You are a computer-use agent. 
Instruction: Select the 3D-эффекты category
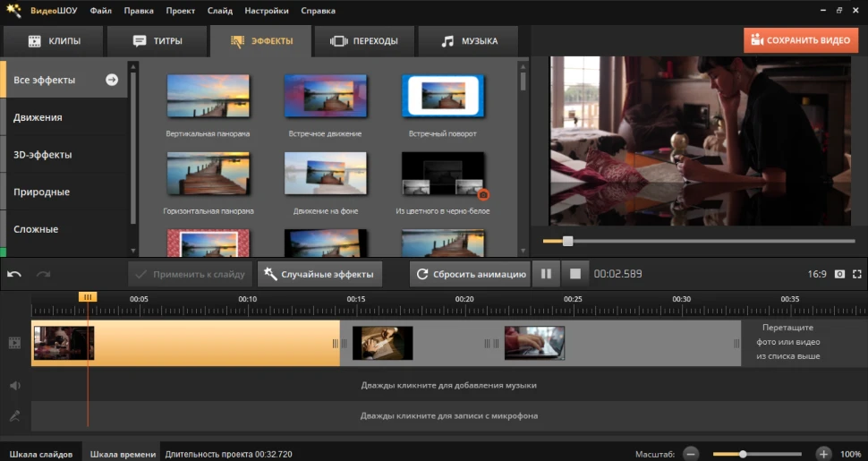64,155
